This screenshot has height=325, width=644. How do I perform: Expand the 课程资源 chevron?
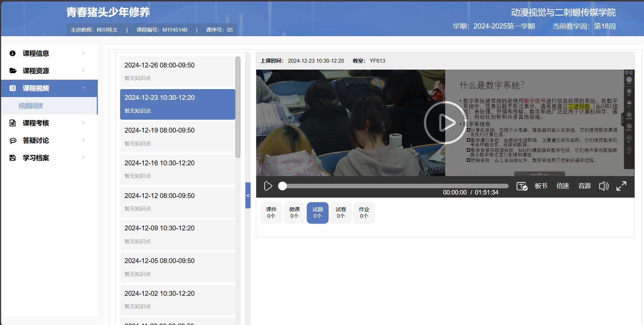[84, 70]
